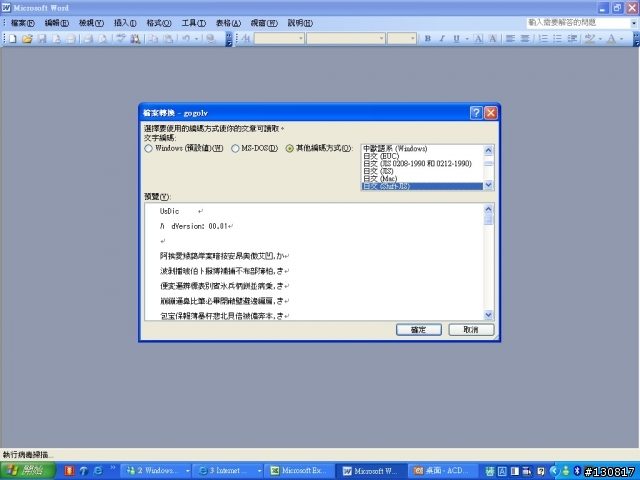640x480 pixels.
Task: Click the Increase Indent icon
Action: (x=572, y=39)
